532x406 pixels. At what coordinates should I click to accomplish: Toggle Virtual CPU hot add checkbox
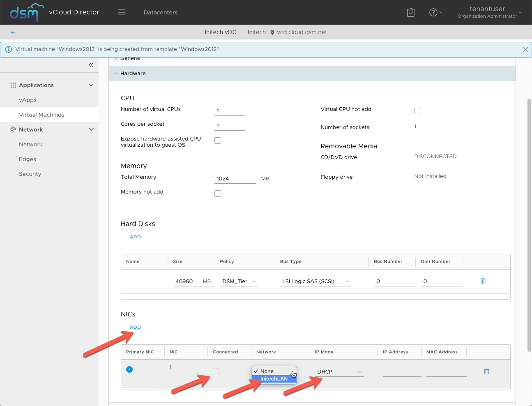point(418,111)
